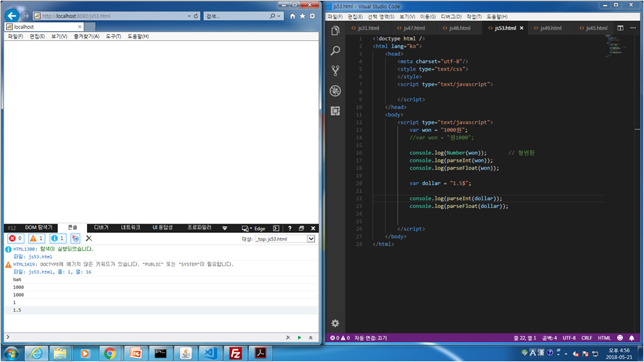Undock the F12 developer tools panel
Screen dimensions: 644x362
[301, 228]
